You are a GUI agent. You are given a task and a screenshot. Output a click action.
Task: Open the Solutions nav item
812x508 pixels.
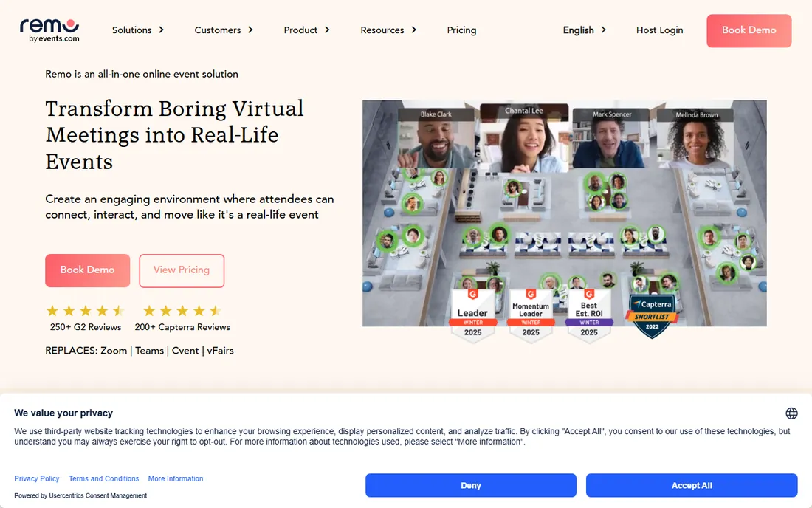pyautogui.click(x=132, y=30)
